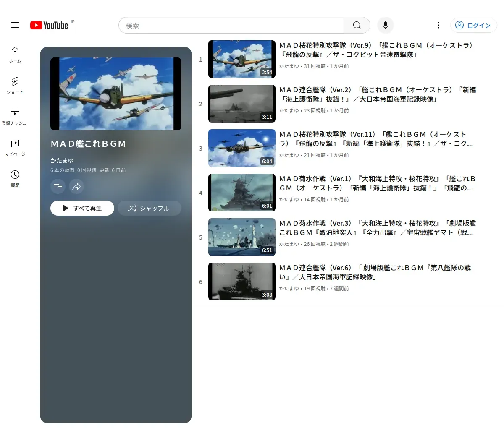Click the 6 本の動画 count text
Viewport: 504px width, 433px height.
tap(62, 170)
